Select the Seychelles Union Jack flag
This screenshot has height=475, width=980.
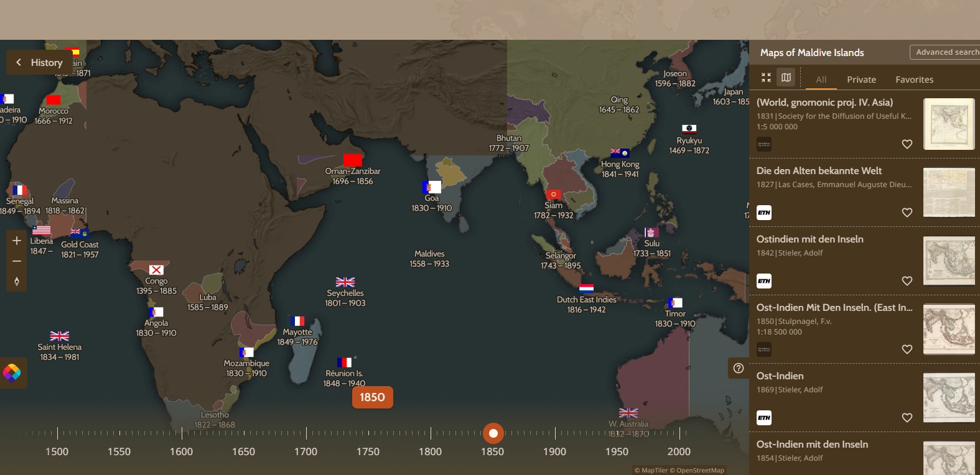[345, 282]
